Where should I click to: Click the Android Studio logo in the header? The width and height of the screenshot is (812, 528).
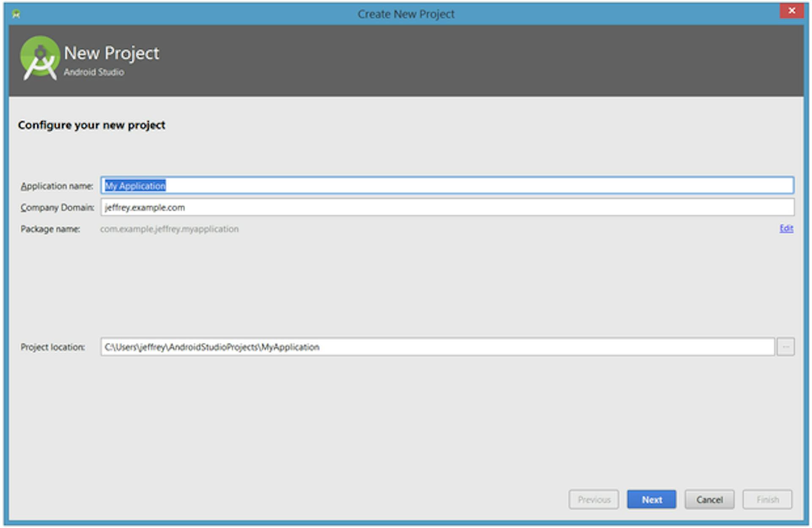[40, 57]
